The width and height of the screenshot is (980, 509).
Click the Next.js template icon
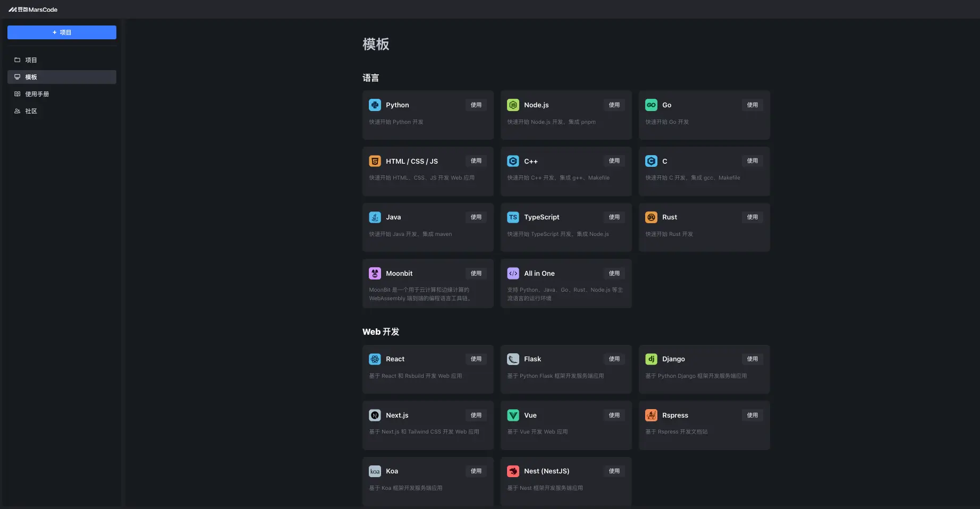click(x=375, y=415)
